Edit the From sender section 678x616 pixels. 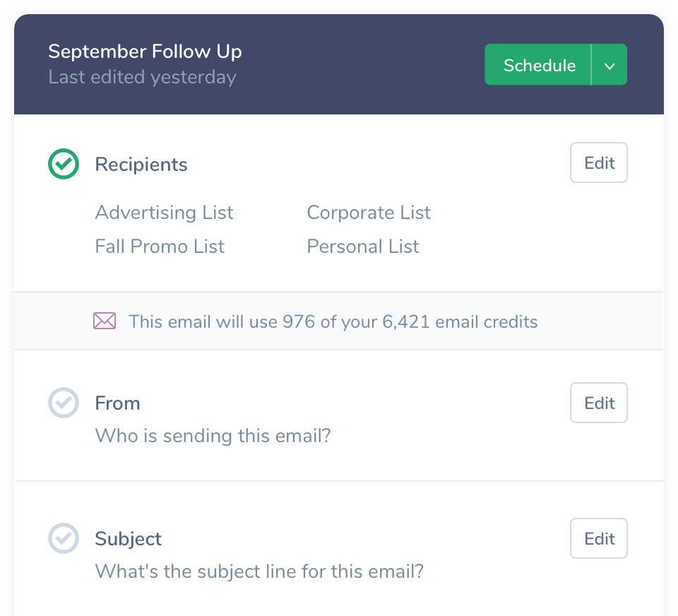click(599, 403)
